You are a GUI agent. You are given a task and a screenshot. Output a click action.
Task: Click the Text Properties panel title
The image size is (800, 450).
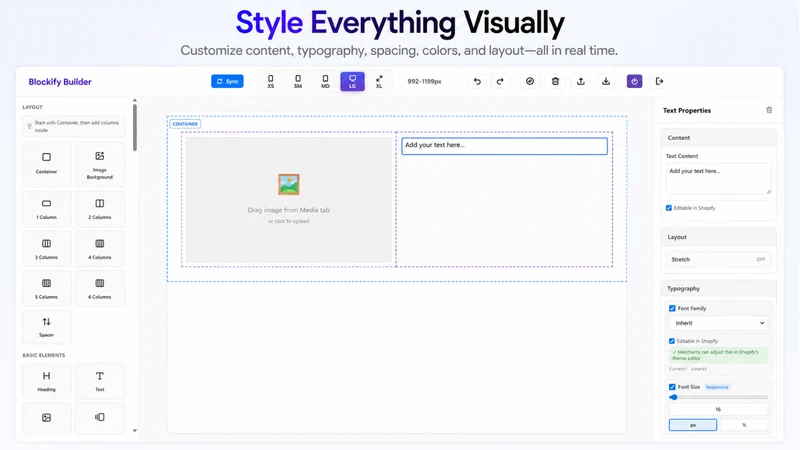[687, 110]
